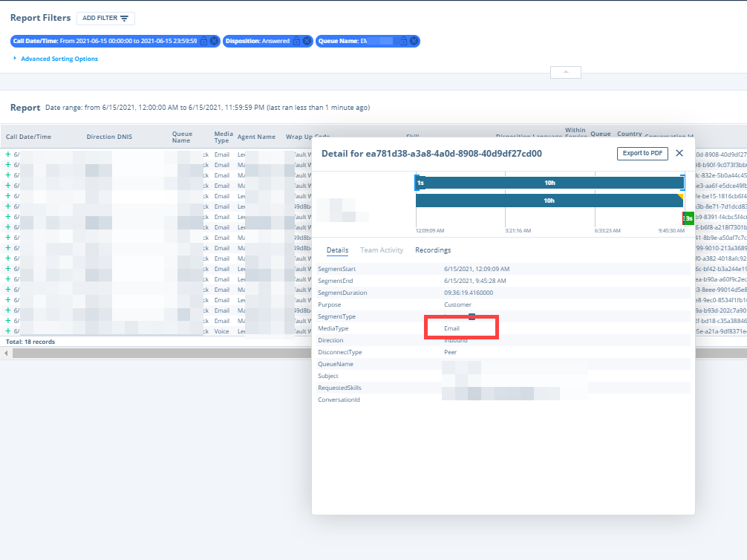747x560 pixels.
Task: Click SegmentDuration value '09:36:19.4160000'
Action: tap(469, 293)
